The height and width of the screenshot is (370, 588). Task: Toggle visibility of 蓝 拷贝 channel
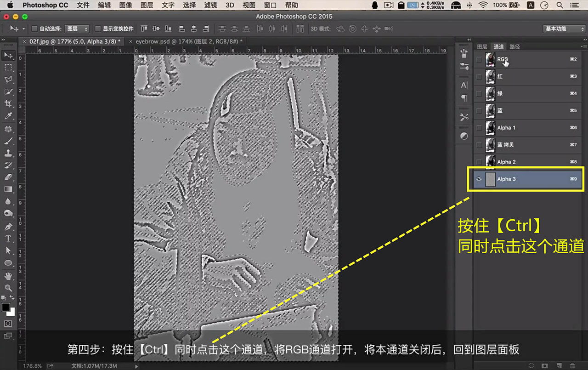[x=479, y=145]
